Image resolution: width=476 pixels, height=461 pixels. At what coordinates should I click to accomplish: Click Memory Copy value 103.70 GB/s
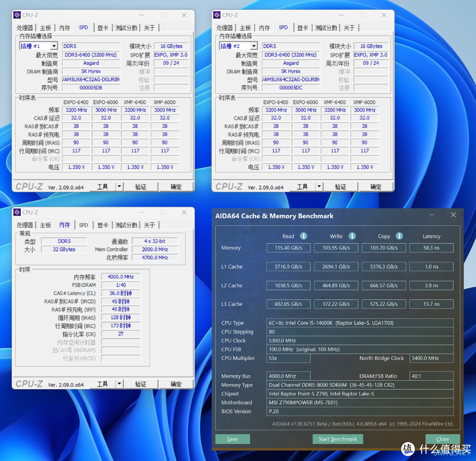[x=384, y=248]
